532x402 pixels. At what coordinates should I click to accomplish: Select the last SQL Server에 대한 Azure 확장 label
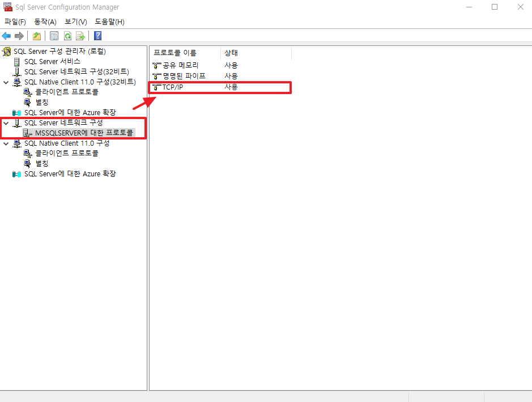[70, 174]
